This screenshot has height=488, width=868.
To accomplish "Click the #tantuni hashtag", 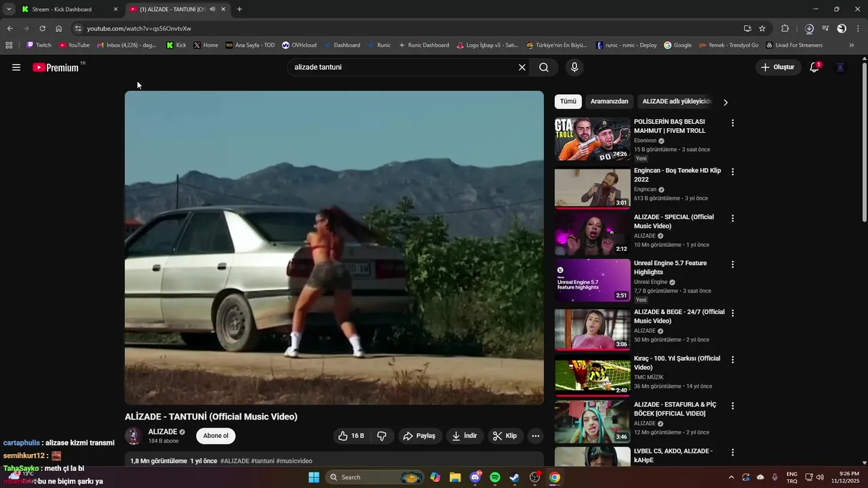I will click(x=262, y=461).
